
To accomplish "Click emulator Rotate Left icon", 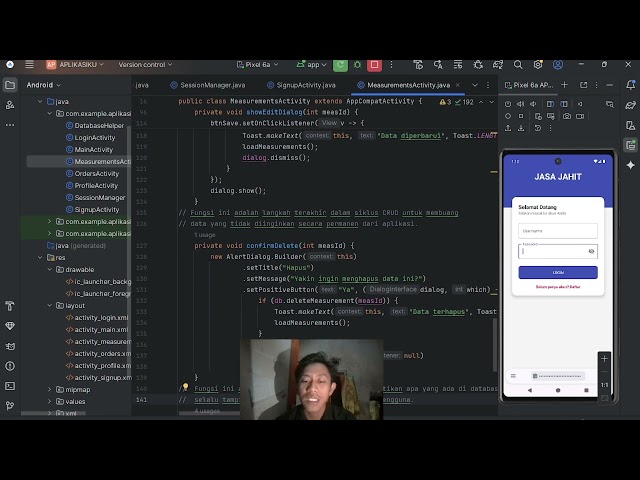I will pos(550,104).
